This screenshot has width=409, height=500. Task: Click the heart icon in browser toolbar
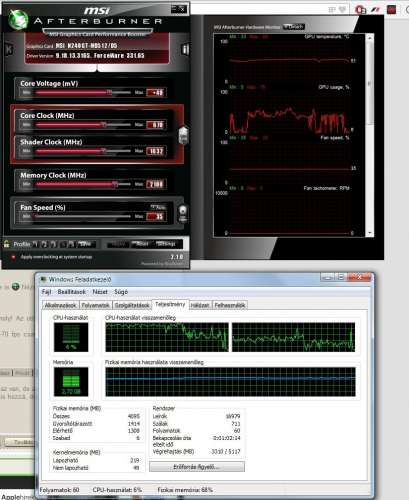pyautogui.click(x=342, y=9)
